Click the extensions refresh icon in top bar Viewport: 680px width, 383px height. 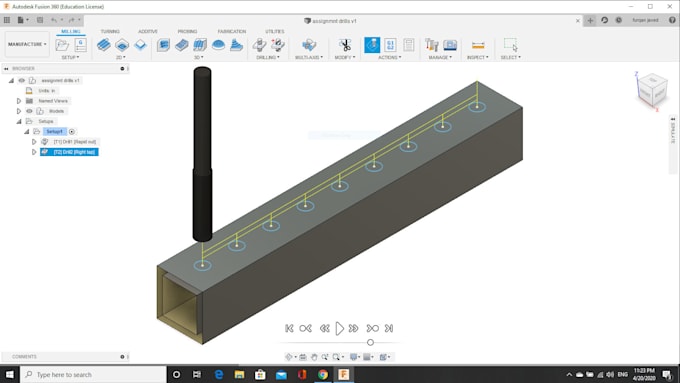click(x=605, y=20)
